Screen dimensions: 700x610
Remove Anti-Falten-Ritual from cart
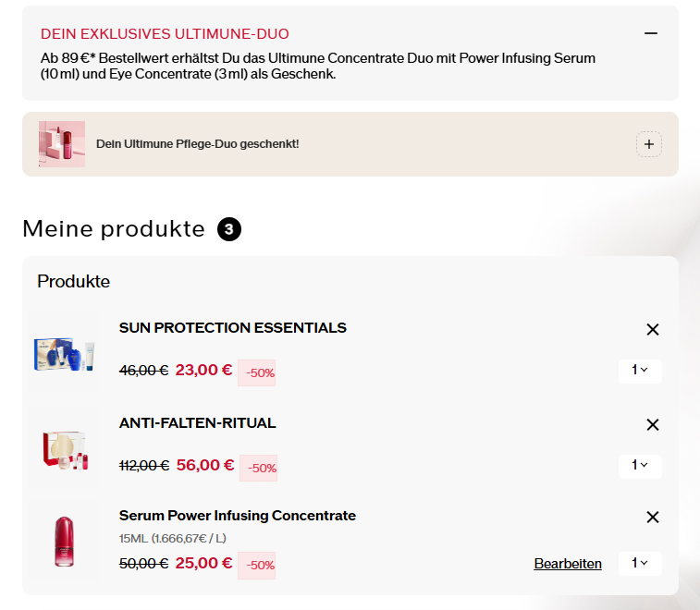pos(653,425)
